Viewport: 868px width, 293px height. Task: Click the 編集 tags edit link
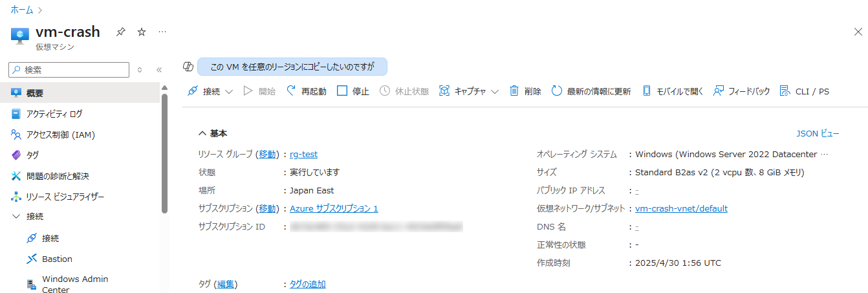[x=226, y=284]
